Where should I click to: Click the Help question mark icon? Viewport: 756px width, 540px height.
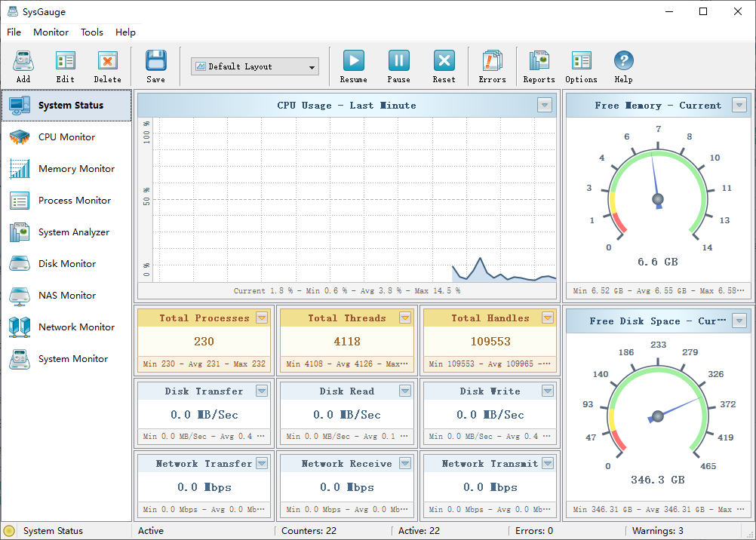pyautogui.click(x=623, y=61)
